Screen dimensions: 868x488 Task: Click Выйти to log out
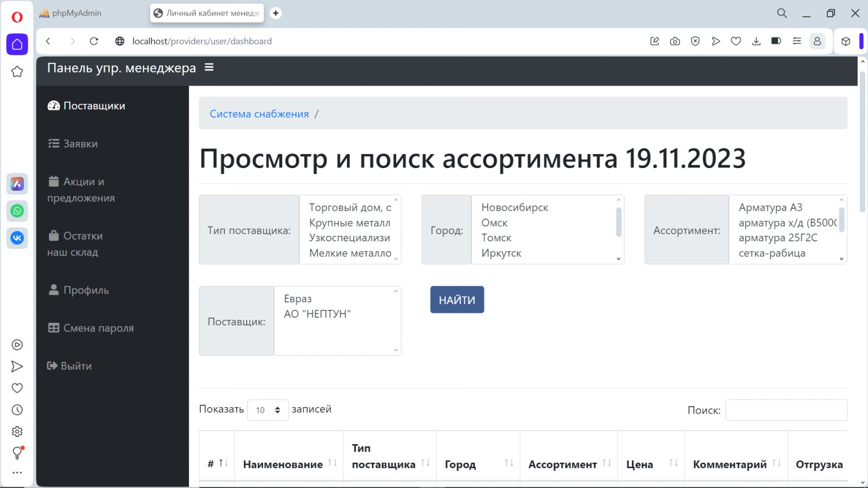(69, 366)
